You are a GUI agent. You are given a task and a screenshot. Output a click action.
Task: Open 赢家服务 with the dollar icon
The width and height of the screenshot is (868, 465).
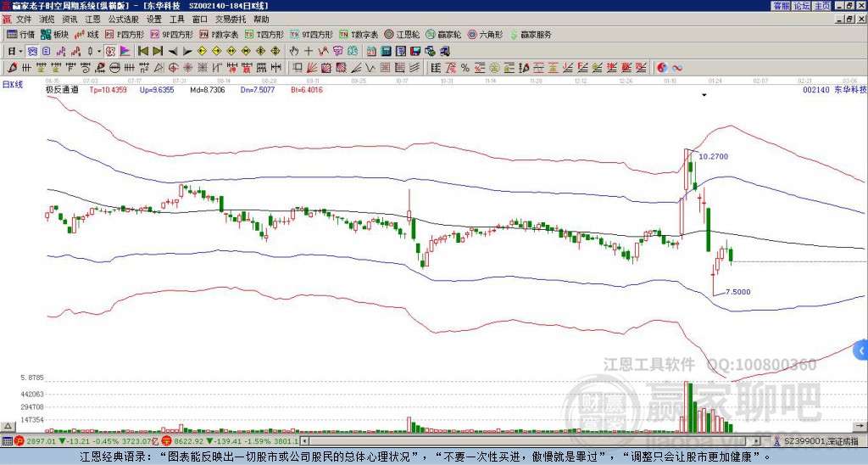[531, 34]
